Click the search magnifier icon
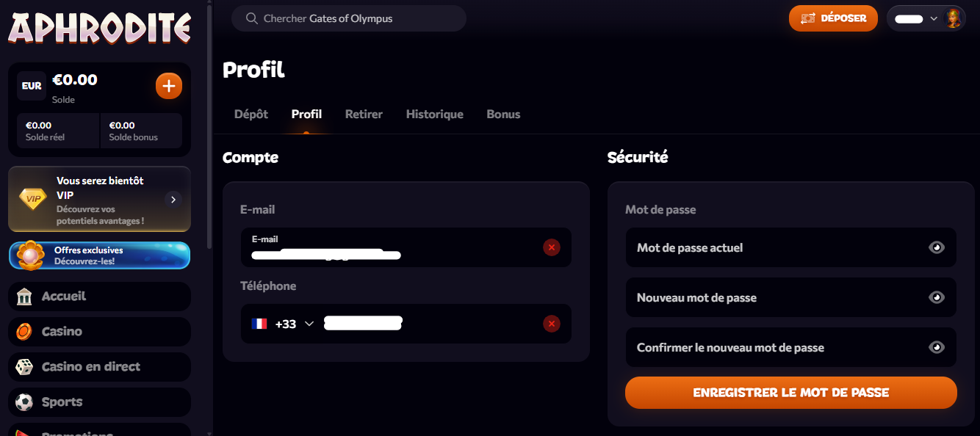Screen dimensions: 980x436 click(x=252, y=18)
